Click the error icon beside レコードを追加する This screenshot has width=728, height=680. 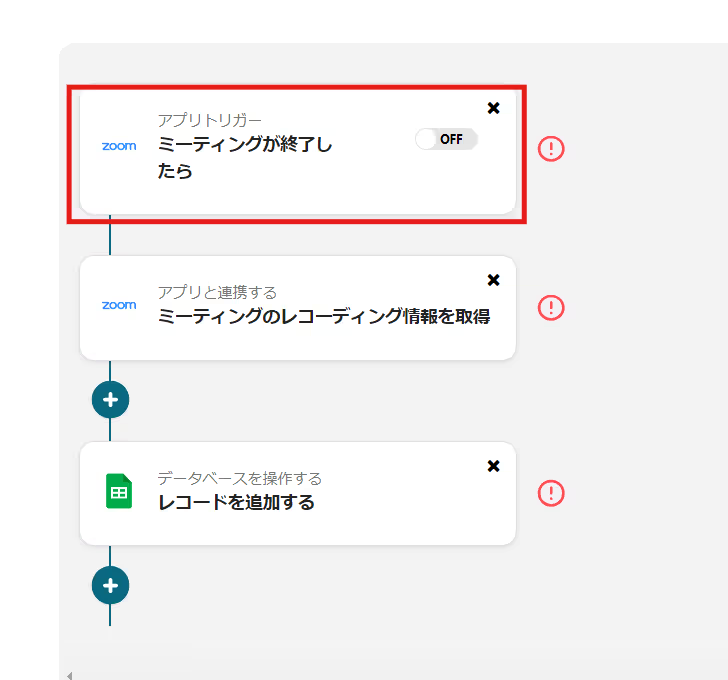tap(551, 493)
